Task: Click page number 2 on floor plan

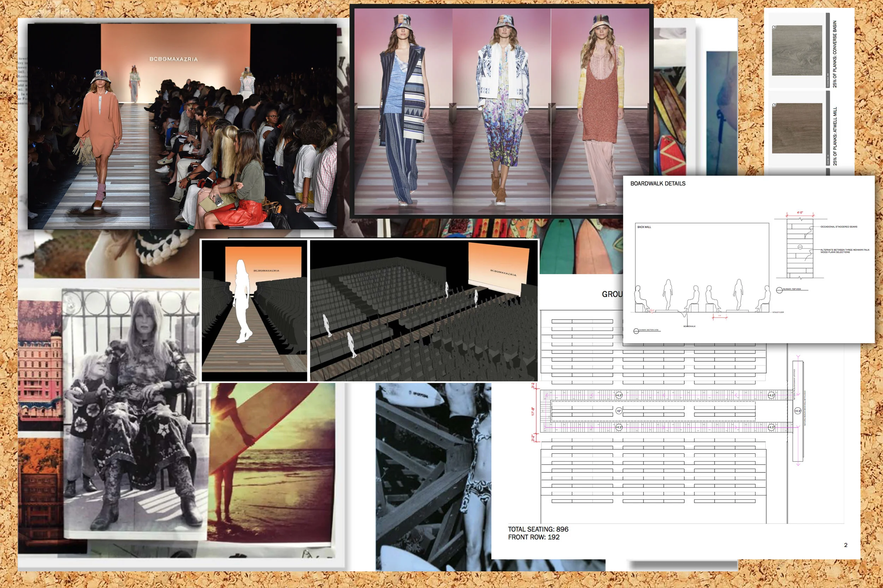Action: click(845, 545)
